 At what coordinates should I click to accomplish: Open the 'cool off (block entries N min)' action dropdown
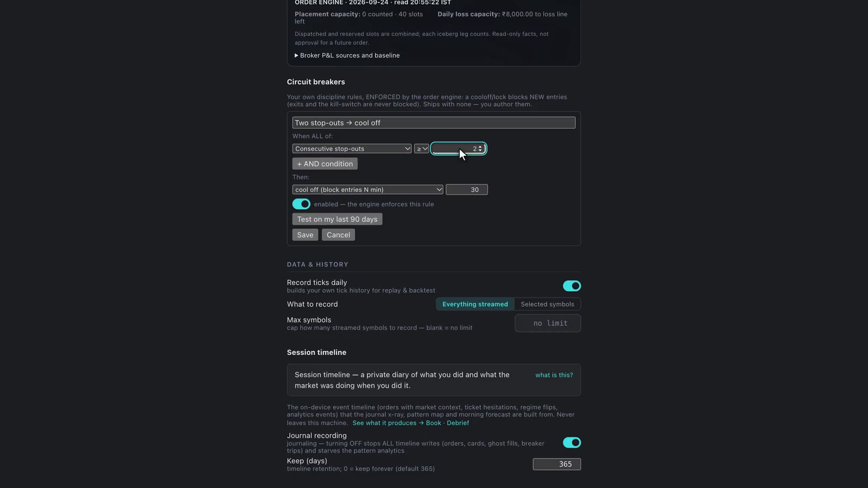[x=368, y=190]
